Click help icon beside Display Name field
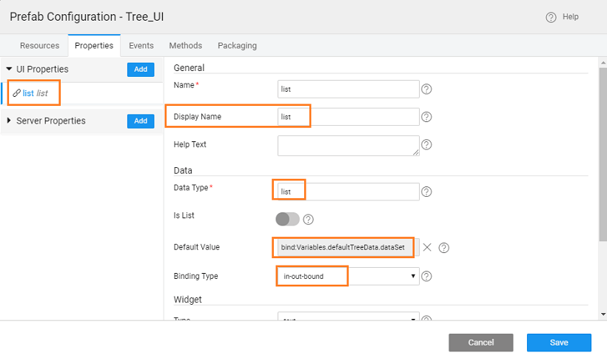The height and width of the screenshot is (364, 607). 426,117
